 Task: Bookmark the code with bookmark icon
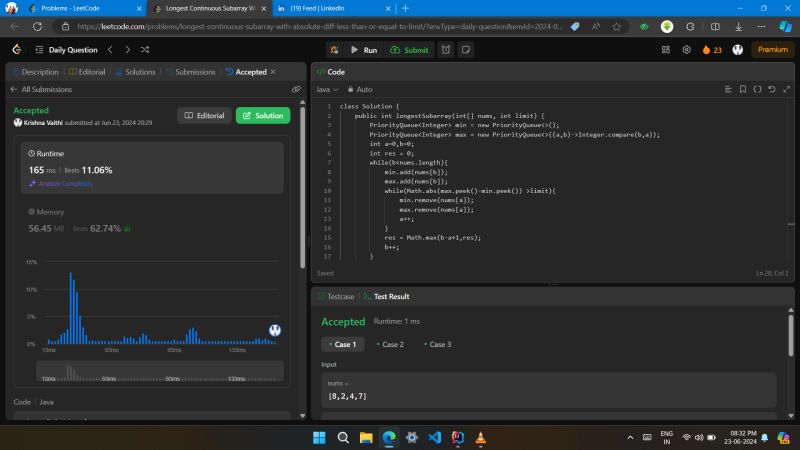742,89
